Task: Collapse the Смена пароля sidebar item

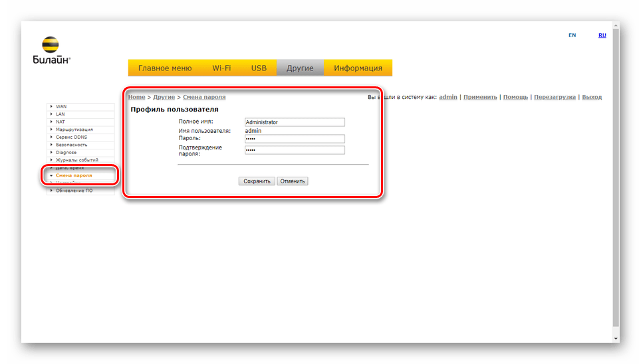Action: pos(81,175)
